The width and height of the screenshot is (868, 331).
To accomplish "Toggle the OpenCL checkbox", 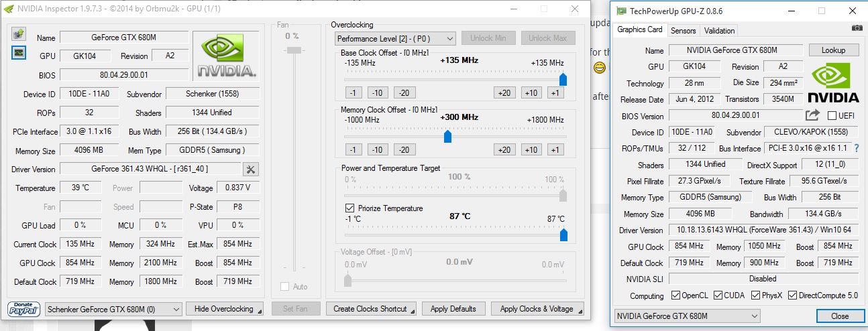I will point(676,295).
